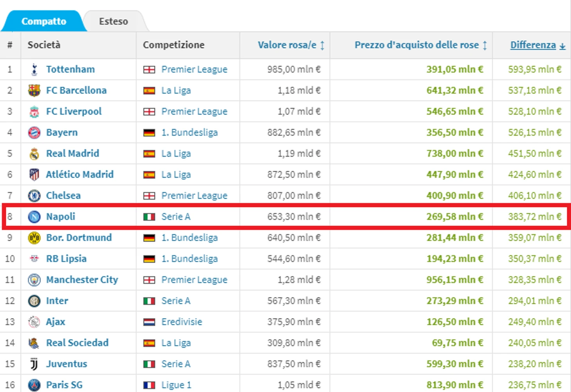Click the Italy flag in Juventus row
Viewport: 571px width, 392px height.
point(149,364)
